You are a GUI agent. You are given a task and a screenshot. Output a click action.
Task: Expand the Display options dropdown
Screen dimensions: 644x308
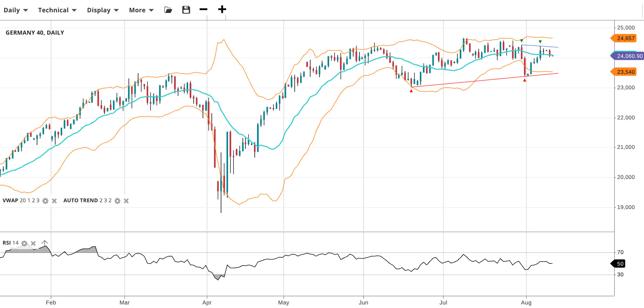(103, 10)
